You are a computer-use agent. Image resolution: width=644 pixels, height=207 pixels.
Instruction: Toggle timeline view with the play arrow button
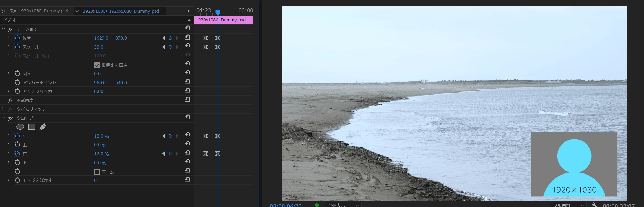click(x=188, y=11)
